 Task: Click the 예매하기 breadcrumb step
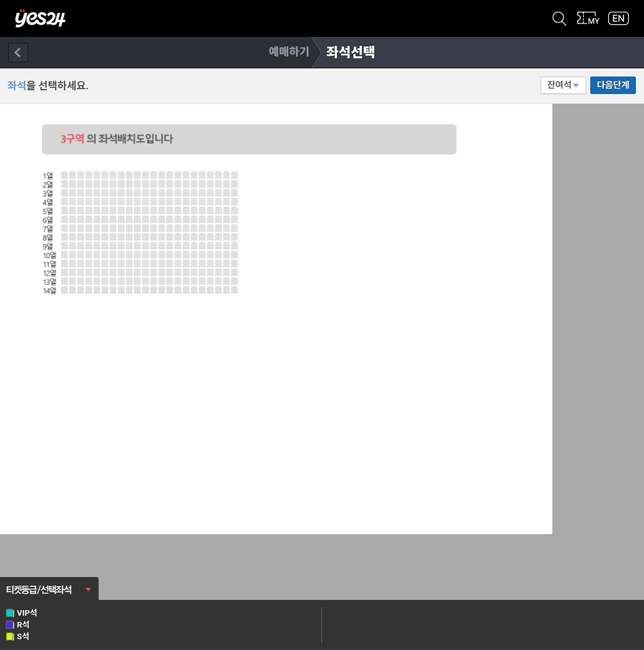[289, 52]
